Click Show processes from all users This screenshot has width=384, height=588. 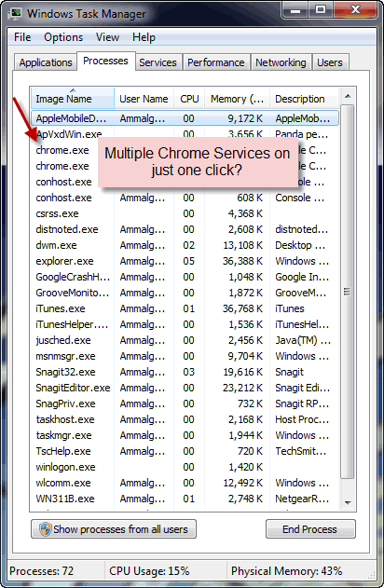pyautogui.click(x=114, y=528)
